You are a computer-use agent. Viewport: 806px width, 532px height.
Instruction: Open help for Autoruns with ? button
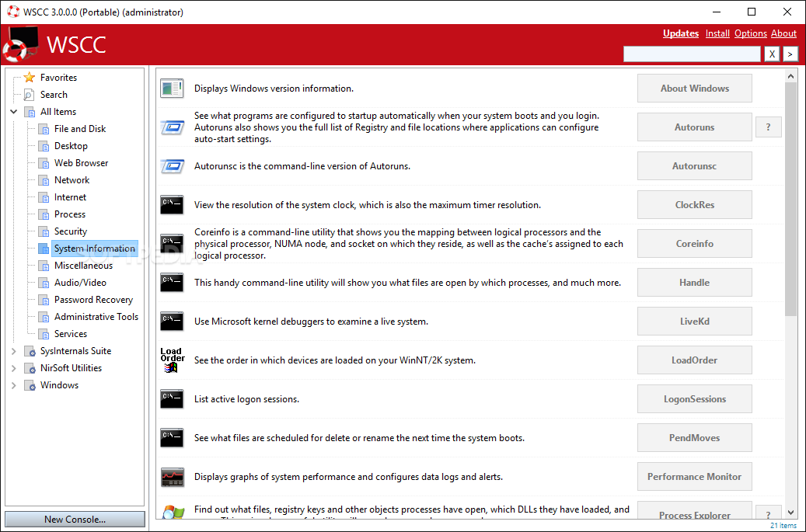point(769,127)
